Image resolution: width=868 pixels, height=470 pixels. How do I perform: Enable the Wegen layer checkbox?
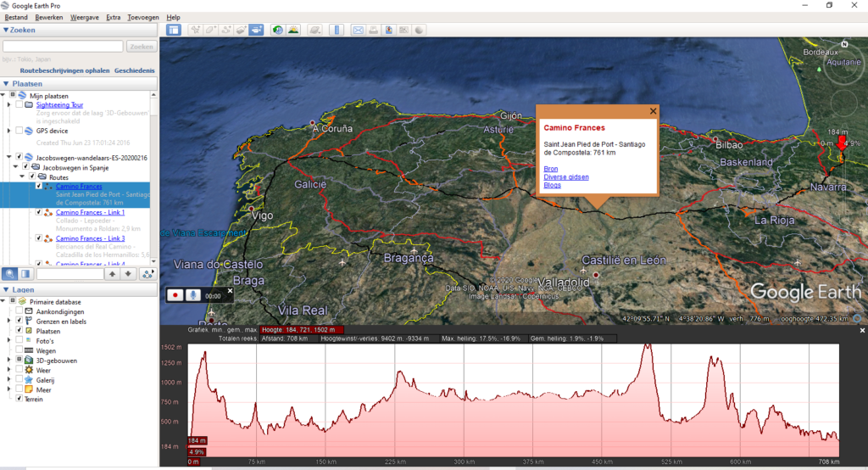(x=19, y=350)
